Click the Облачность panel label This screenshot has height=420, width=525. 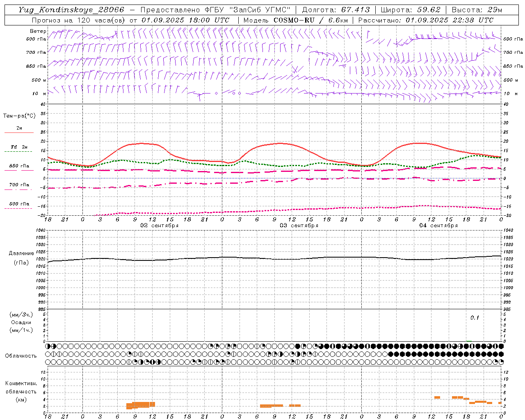(21, 356)
